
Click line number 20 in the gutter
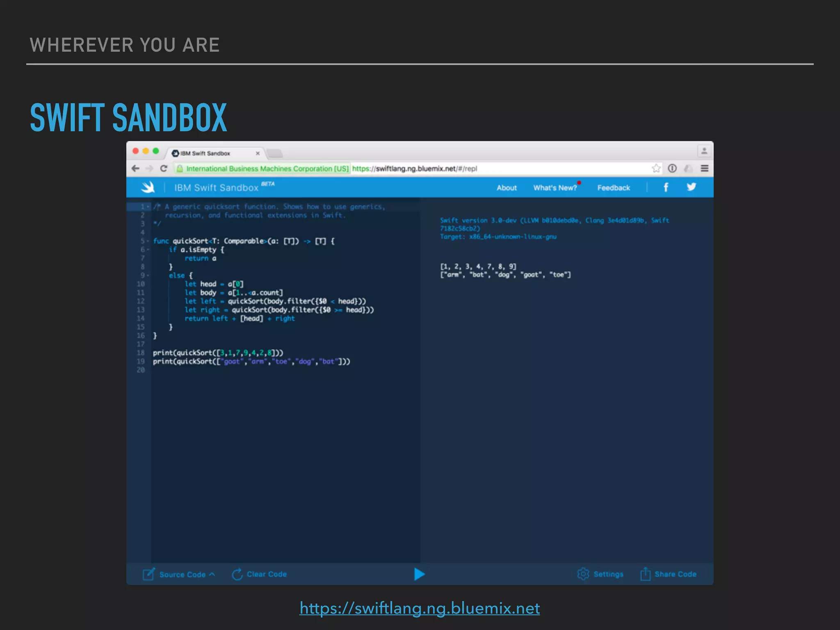(x=141, y=370)
